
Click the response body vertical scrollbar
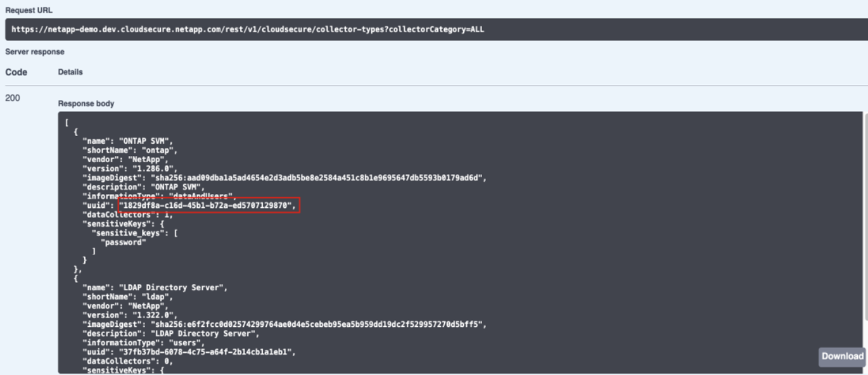pyautogui.click(x=865, y=190)
